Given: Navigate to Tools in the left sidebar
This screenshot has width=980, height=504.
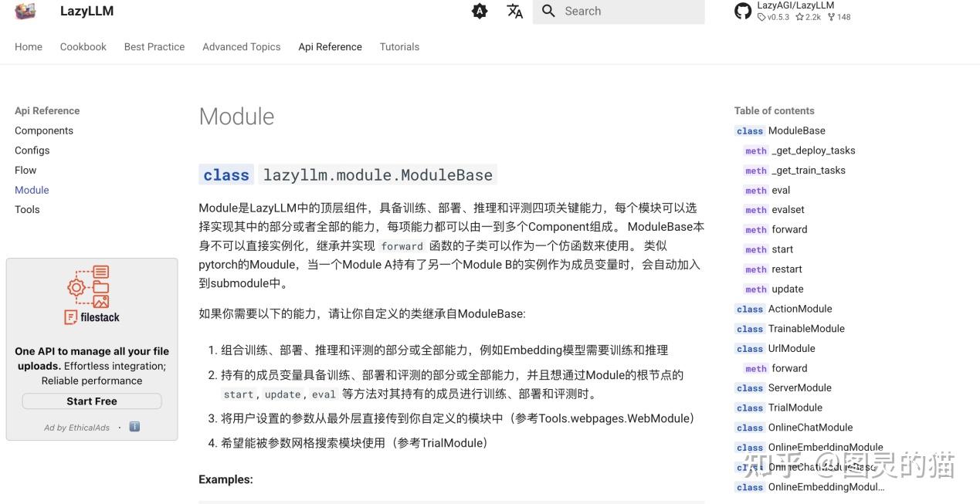Looking at the screenshot, I should 27,209.
